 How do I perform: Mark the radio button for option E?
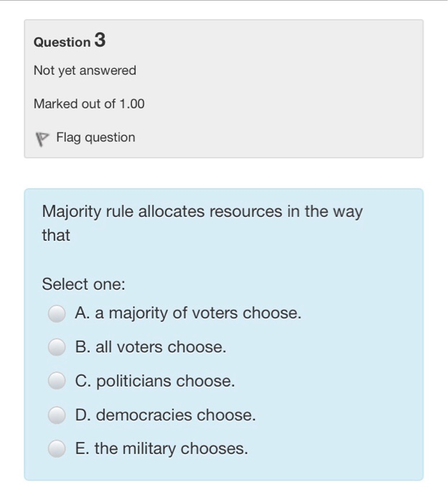pyautogui.click(x=57, y=448)
